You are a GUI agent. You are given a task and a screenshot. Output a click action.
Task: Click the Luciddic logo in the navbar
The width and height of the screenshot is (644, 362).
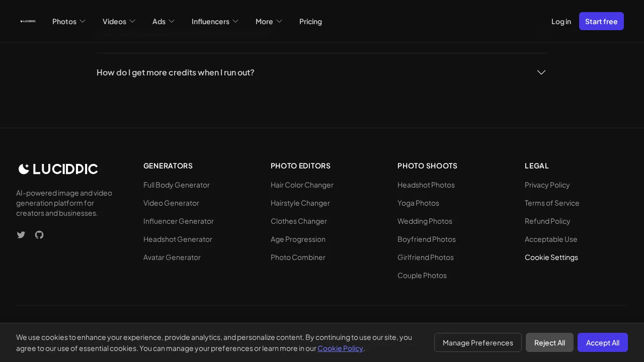click(28, 21)
